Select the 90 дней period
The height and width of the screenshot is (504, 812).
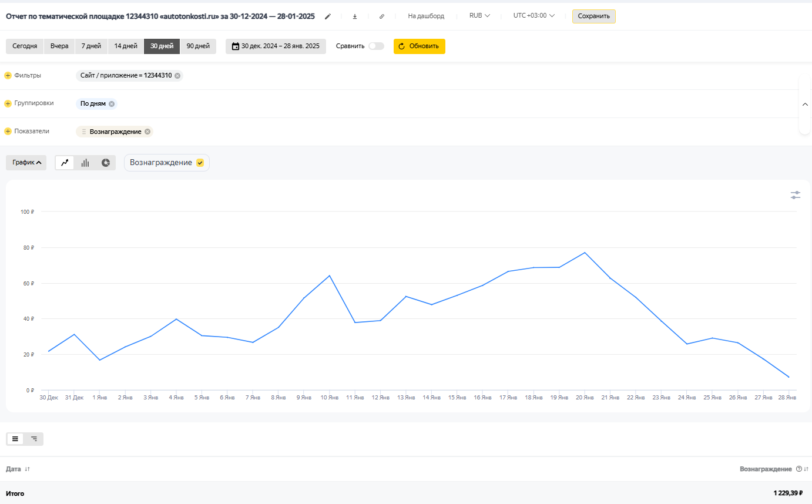coord(198,46)
